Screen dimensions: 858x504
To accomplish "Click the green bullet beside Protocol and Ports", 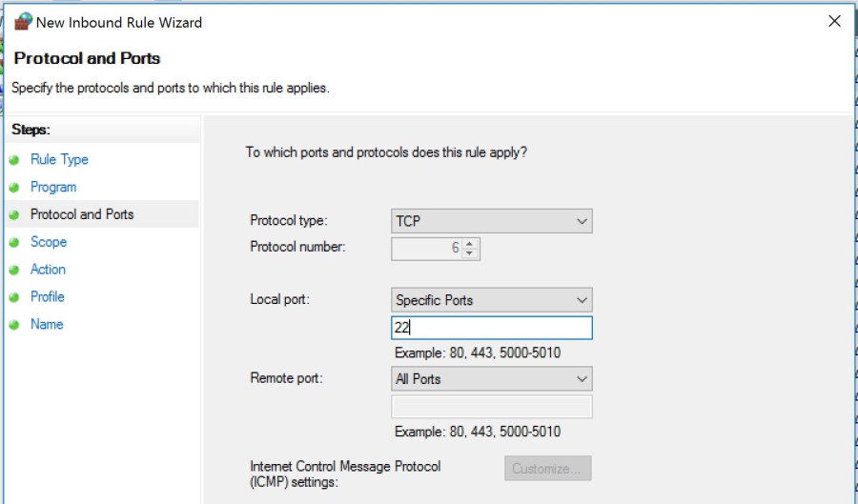I will pyautogui.click(x=14, y=214).
